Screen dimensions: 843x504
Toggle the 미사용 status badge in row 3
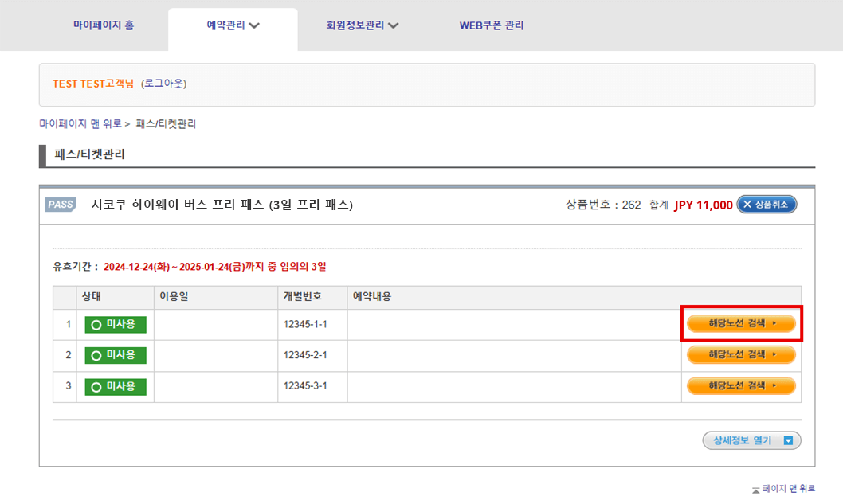[116, 386]
